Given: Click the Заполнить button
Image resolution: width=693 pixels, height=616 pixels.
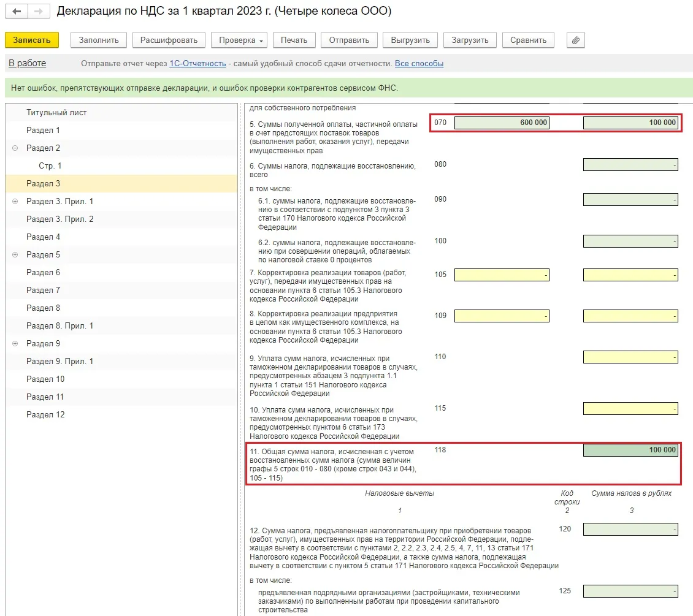Looking at the screenshot, I should coord(99,40).
